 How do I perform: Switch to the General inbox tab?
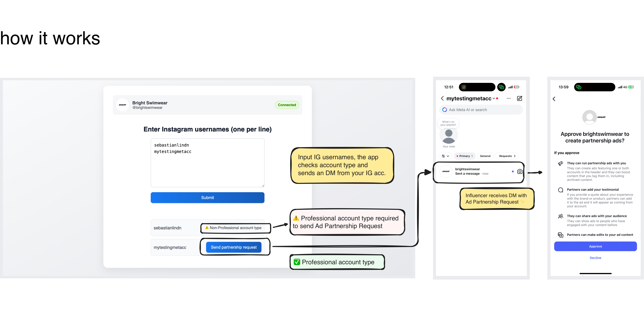tap(485, 156)
